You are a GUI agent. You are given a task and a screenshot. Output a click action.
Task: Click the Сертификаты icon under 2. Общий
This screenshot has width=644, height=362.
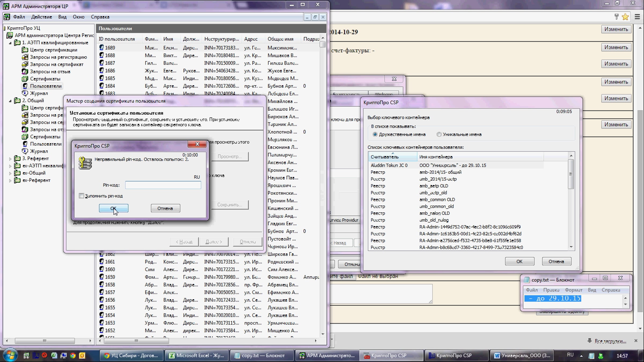pos(25,137)
